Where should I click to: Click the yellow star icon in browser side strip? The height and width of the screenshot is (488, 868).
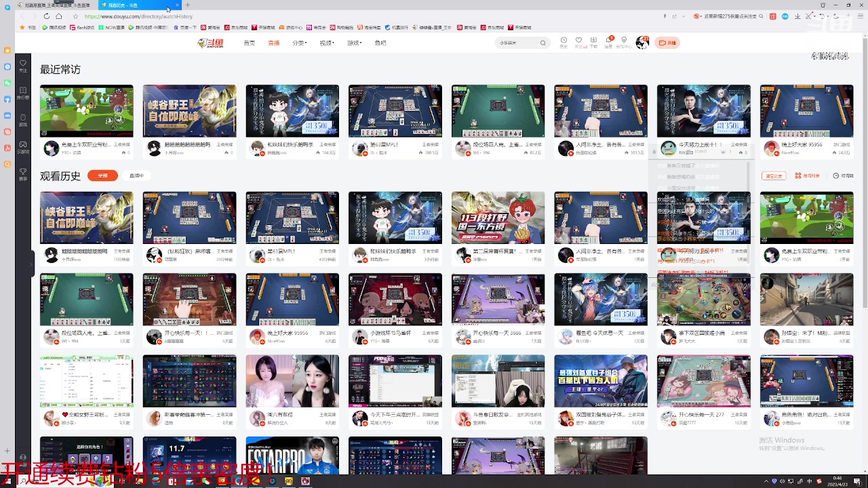7,50
